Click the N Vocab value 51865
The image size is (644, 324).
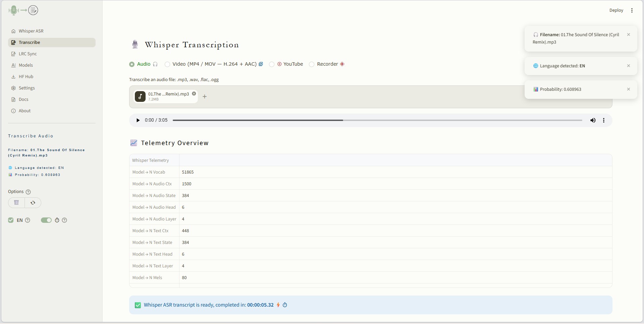(x=188, y=172)
